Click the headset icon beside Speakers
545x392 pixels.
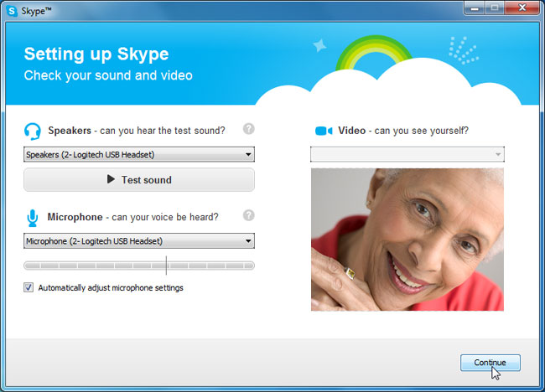33,132
